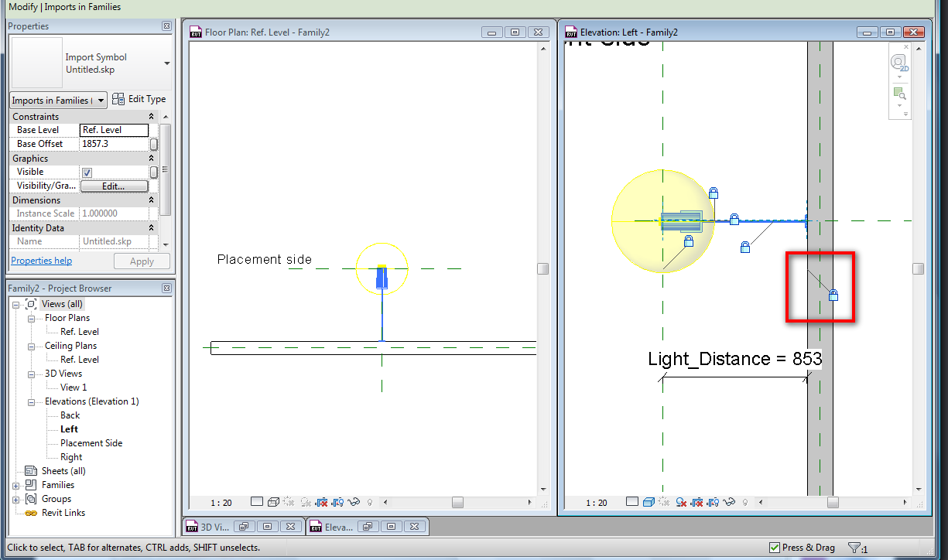The width and height of the screenshot is (948, 560).
Task: Click Edit Type icon in Properties panel
Action: tap(119, 99)
